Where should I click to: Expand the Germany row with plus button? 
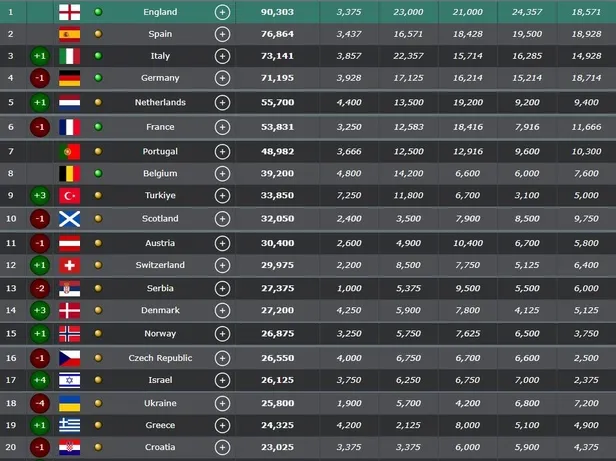[x=222, y=78]
